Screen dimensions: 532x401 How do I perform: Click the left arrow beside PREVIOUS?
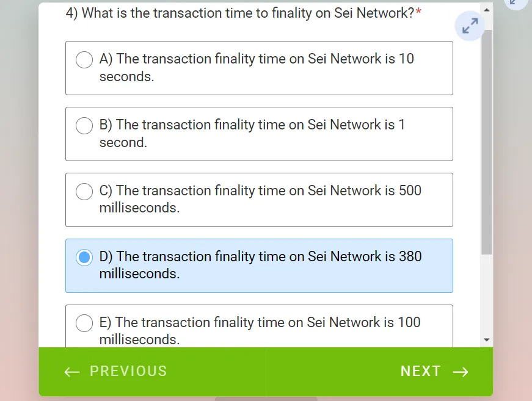click(72, 372)
